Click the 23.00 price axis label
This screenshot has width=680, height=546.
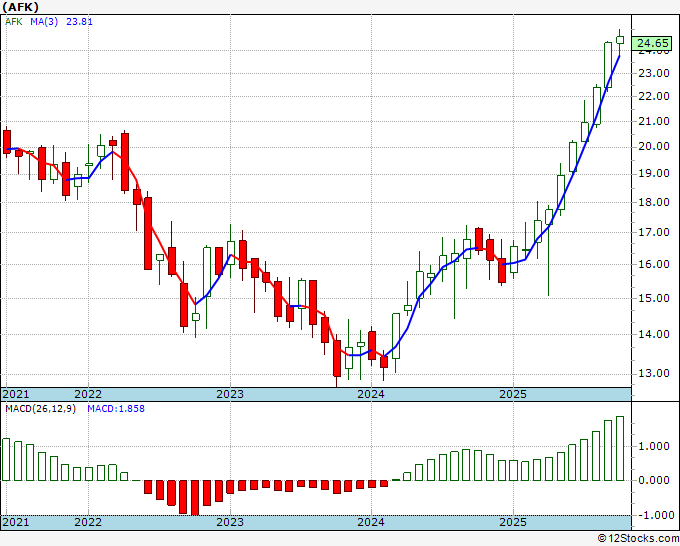click(654, 73)
